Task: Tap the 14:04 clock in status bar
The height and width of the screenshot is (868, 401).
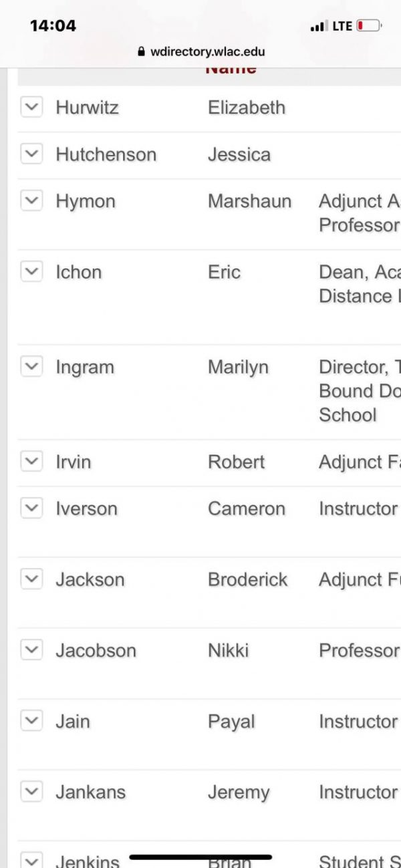Action: coord(53,26)
